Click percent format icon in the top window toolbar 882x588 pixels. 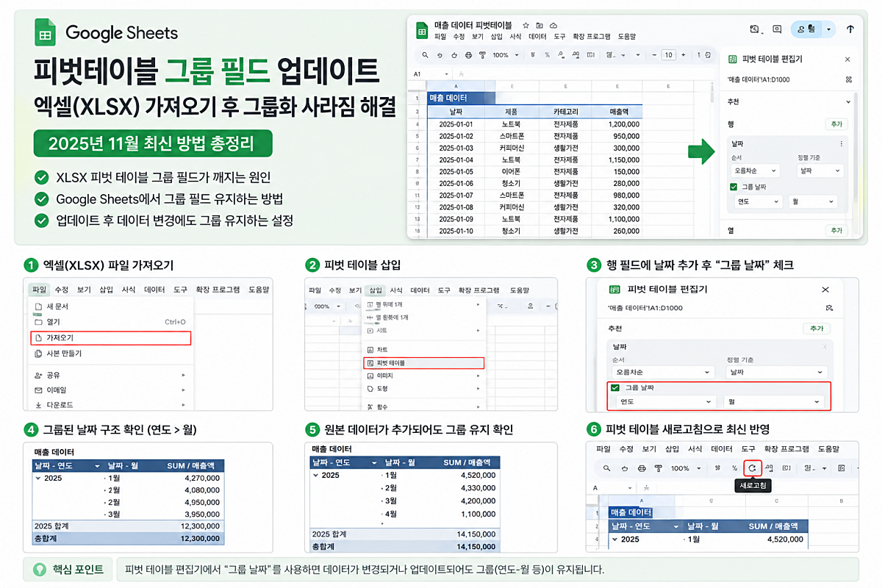point(547,55)
